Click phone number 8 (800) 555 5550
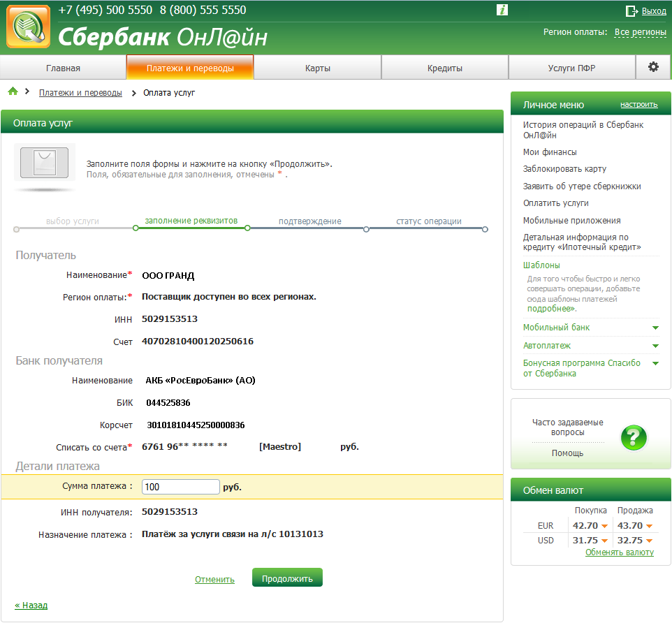This screenshot has width=672, height=623. point(203,10)
